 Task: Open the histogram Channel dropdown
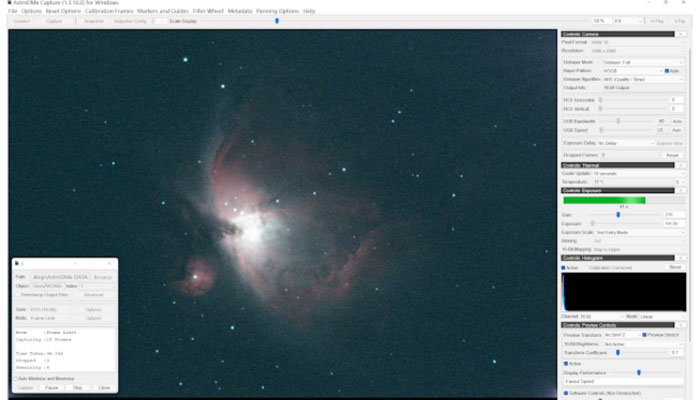coord(600,316)
